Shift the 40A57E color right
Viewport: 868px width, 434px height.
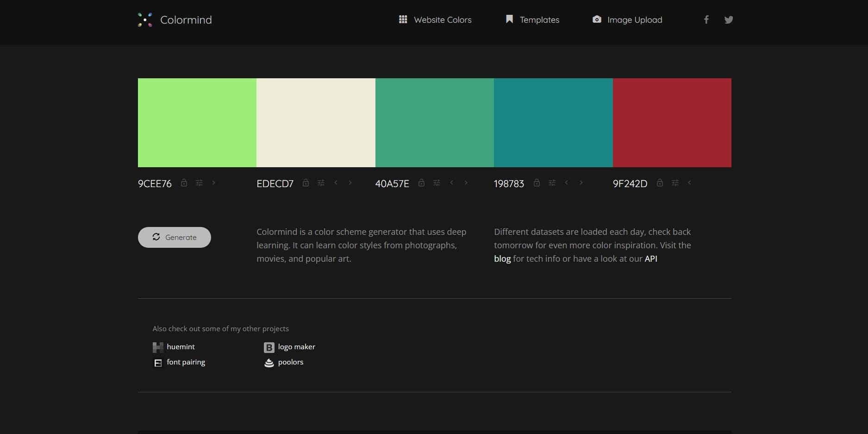466,183
